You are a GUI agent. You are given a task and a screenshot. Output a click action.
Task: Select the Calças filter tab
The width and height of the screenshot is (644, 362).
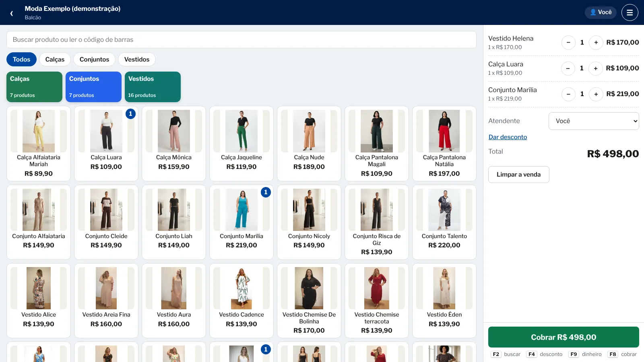(x=55, y=60)
